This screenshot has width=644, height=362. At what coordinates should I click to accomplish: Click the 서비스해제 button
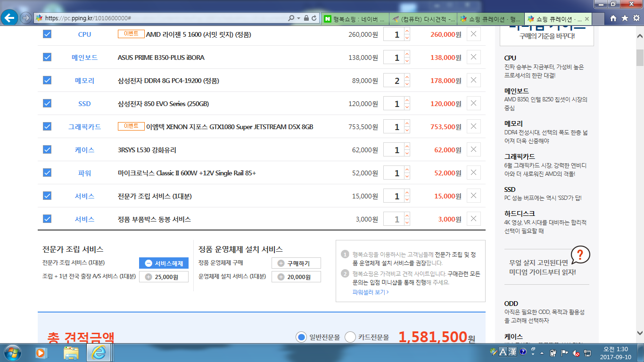tap(164, 263)
